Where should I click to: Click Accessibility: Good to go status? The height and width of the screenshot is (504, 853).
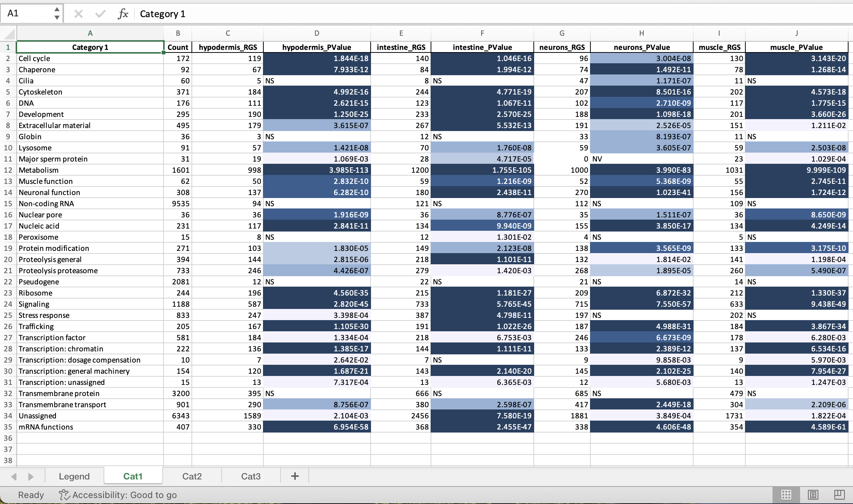click(118, 495)
